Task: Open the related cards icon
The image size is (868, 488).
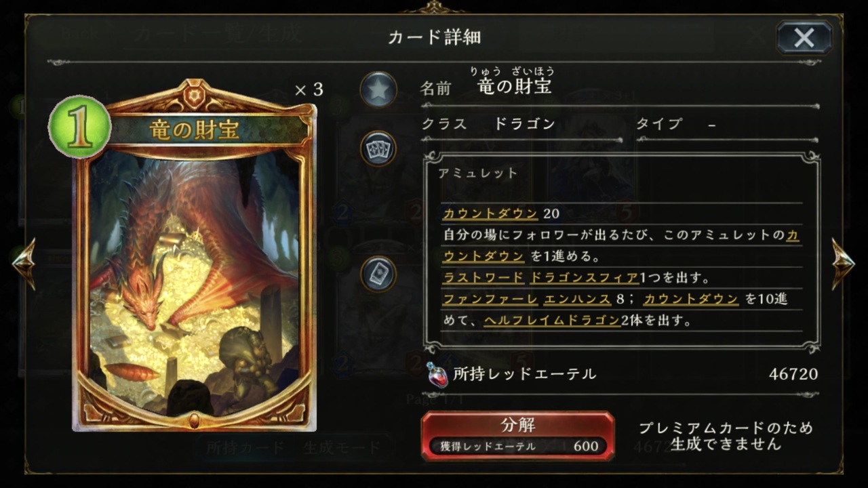Action: [x=378, y=149]
